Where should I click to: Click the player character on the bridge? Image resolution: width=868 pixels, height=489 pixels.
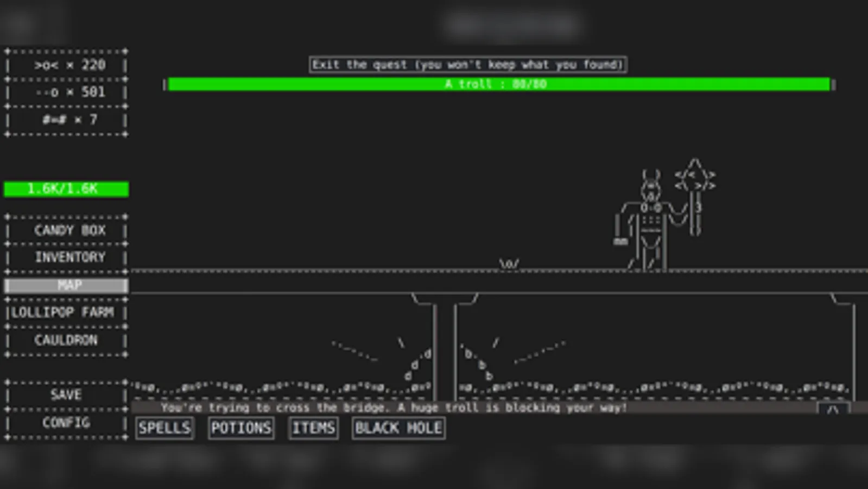(x=509, y=264)
